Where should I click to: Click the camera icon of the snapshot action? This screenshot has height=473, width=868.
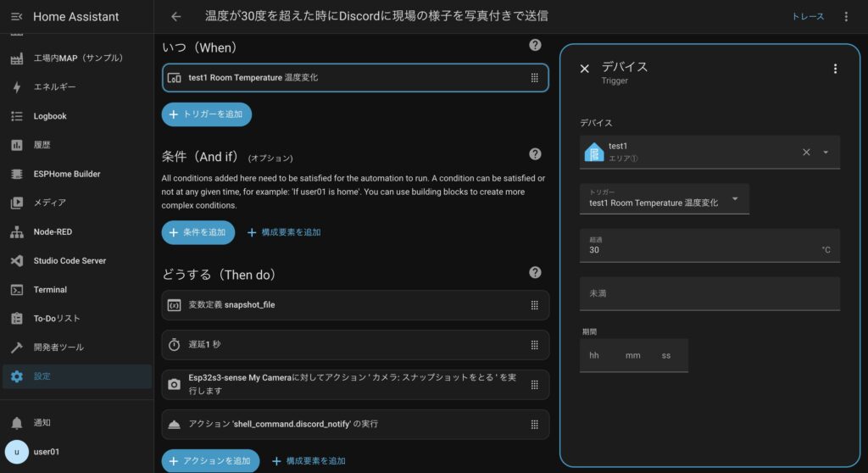coord(174,384)
